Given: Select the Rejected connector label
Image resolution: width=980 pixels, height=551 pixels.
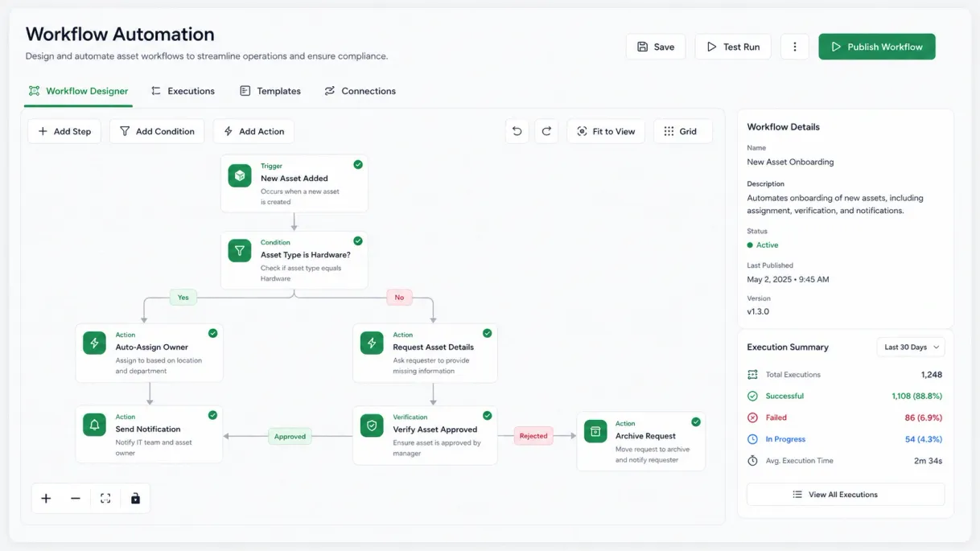Looking at the screenshot, I should [533, 436].
